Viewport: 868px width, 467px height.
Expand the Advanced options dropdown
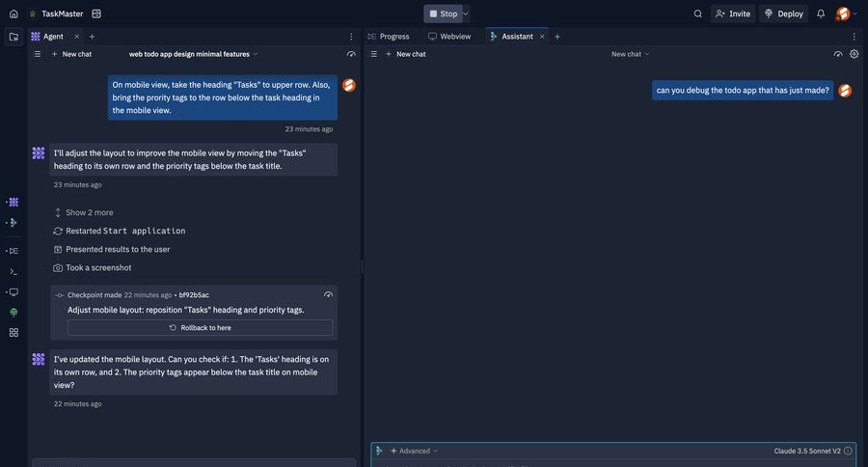pos(415,451)
